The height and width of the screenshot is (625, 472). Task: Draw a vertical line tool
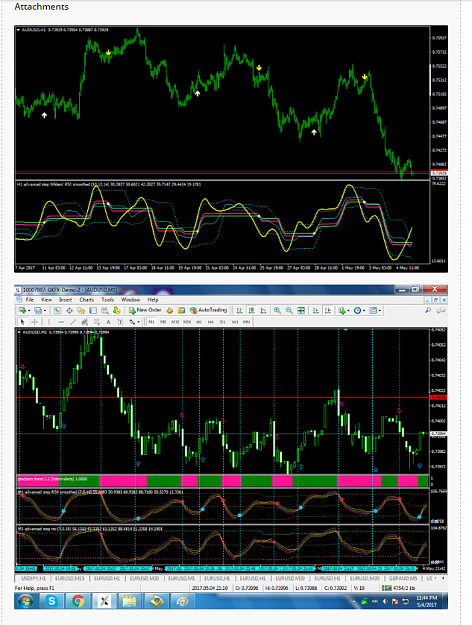49,322
